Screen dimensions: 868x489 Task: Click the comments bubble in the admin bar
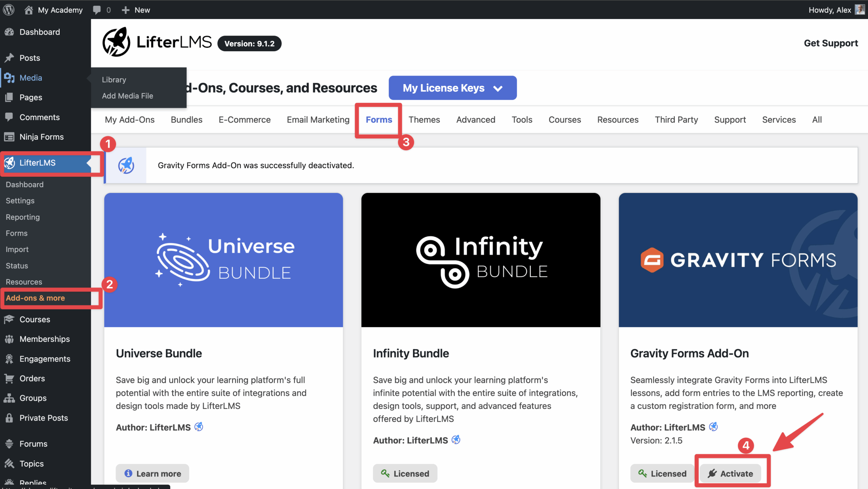pos(97,9)
